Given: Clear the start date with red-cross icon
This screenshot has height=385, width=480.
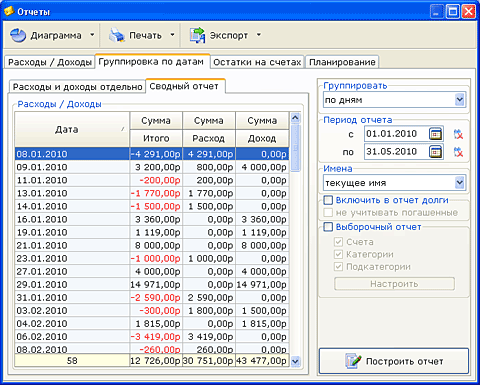Looking at the screenshot, I should click(x=458, y=134).
